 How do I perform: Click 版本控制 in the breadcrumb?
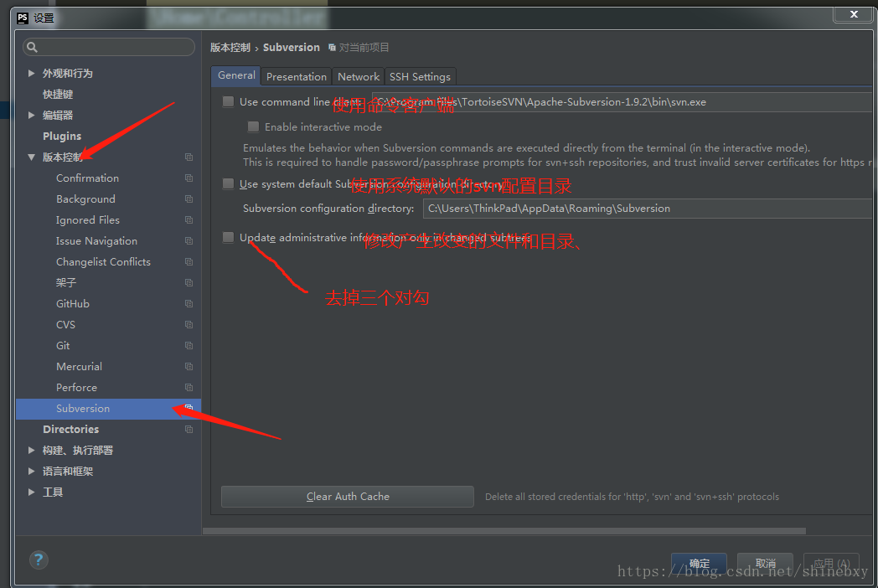pos(230,48)
